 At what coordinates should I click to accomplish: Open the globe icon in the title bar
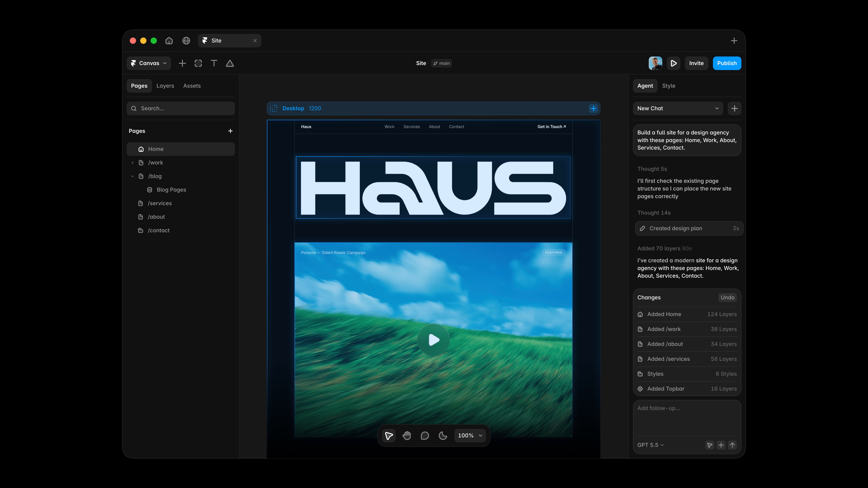click(186, 41)
